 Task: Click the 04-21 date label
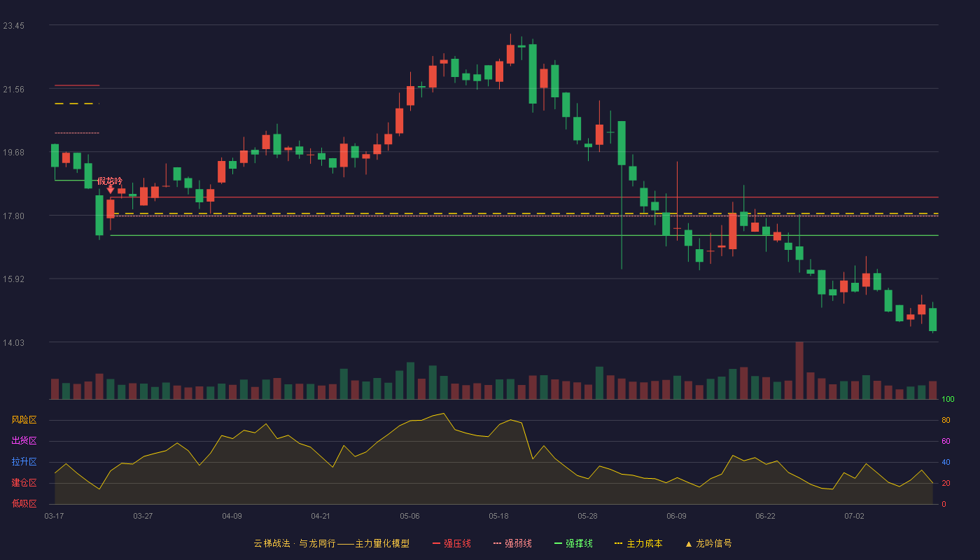[x=321, y=516]
